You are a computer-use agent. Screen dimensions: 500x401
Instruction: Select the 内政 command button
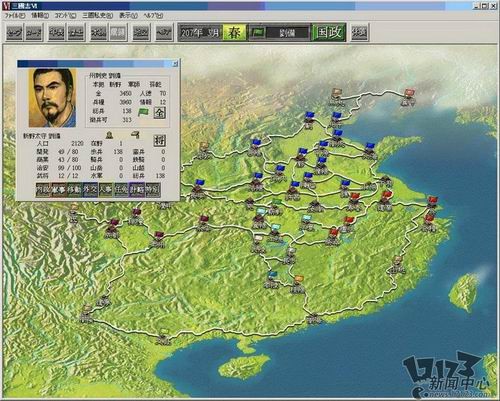click(43, 190)
